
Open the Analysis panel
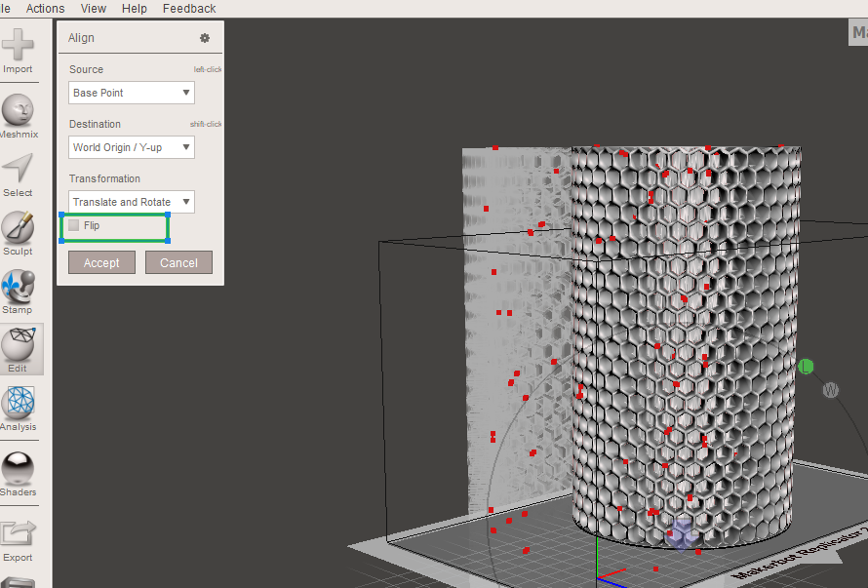(19, 403)
